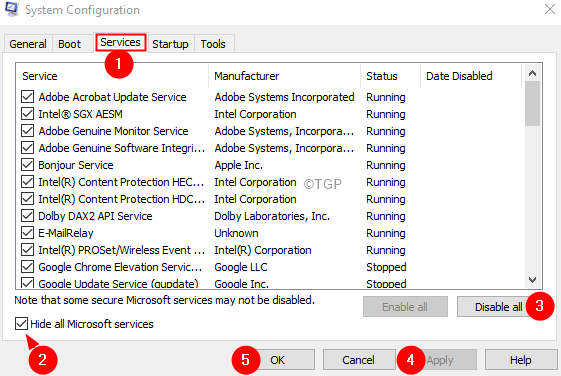
Task: Click the services list scrollbar thumb
Action: 532,103
